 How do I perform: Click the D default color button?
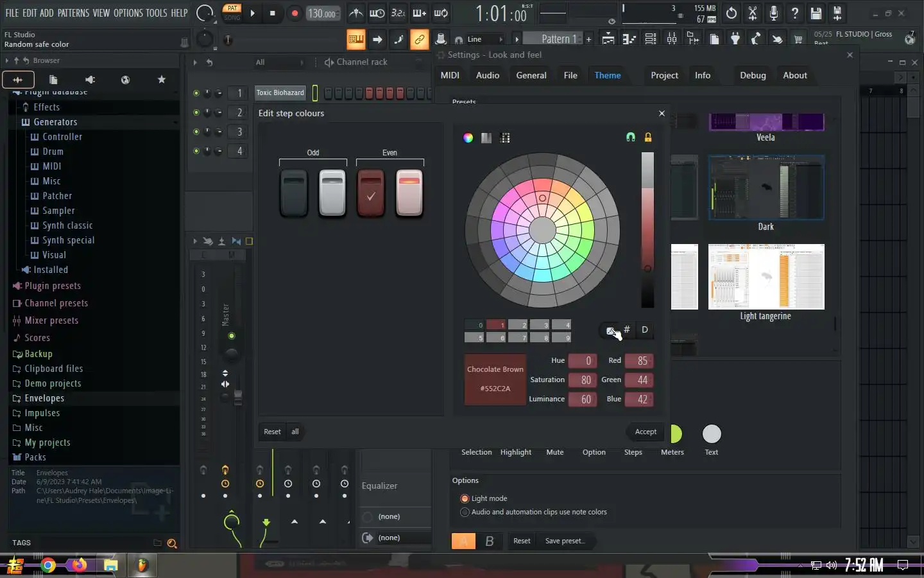pyautogui.click(x=645, y=329)
